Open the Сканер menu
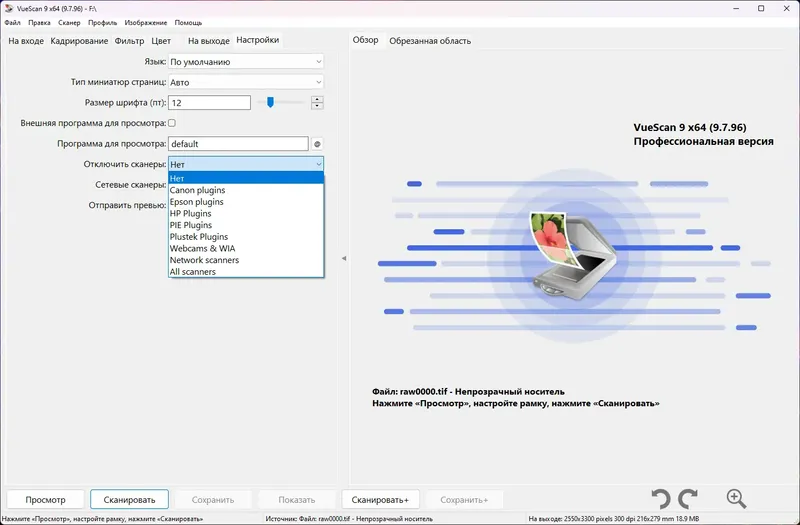The width and height of the screenshot is (800, 525). click(x=69, y=22)
